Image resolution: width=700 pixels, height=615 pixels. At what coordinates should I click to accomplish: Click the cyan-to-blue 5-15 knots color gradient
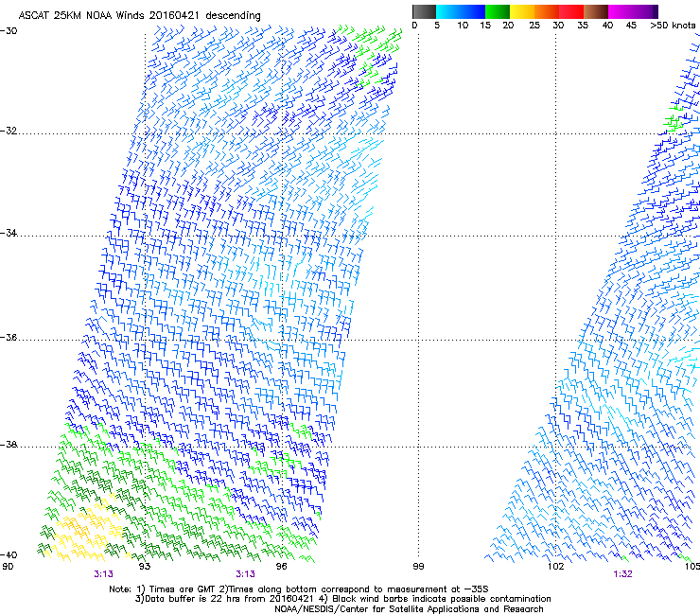click(461, 11)
